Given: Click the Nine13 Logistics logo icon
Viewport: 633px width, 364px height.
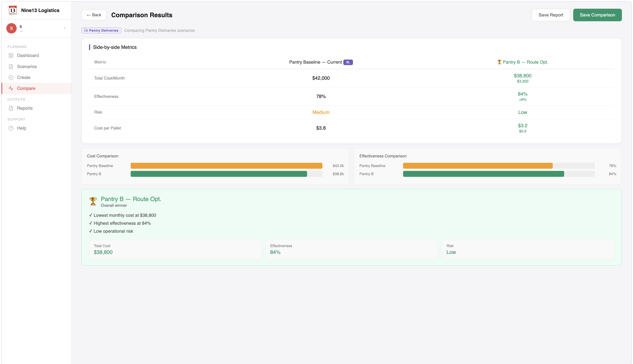Looking at the screenshot, I should point(13,10).
